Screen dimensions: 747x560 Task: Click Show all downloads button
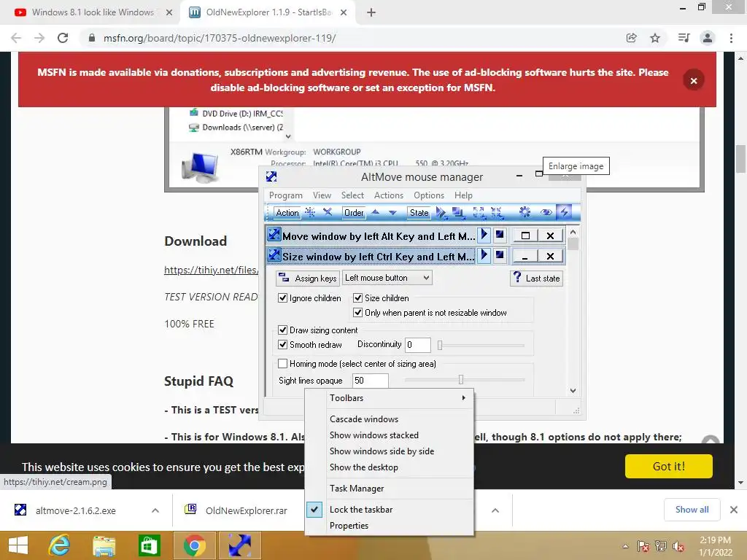(x=692, y=510)
